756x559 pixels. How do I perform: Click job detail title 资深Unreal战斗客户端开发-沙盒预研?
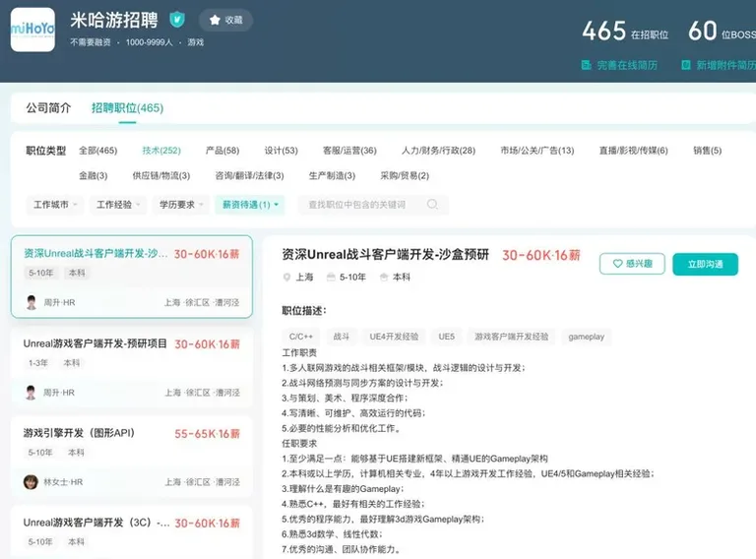tap(385, 255)
